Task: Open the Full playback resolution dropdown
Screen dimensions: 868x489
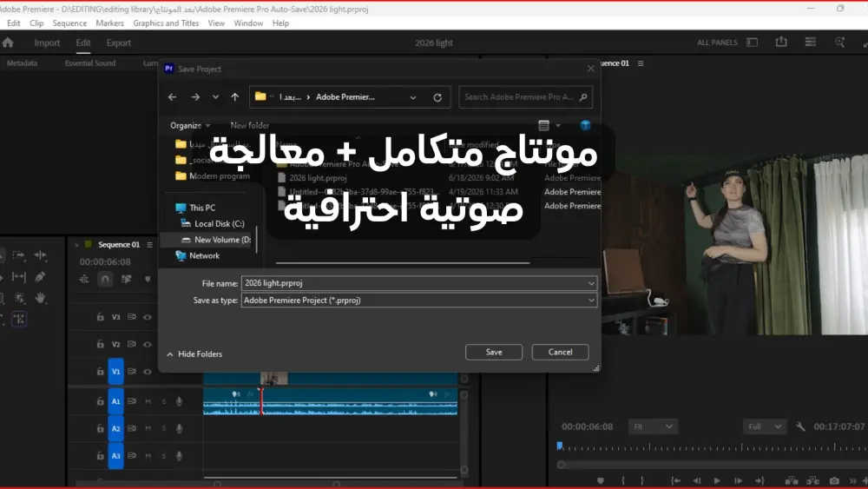Action: pyautogui.click(x=765, y=426)
